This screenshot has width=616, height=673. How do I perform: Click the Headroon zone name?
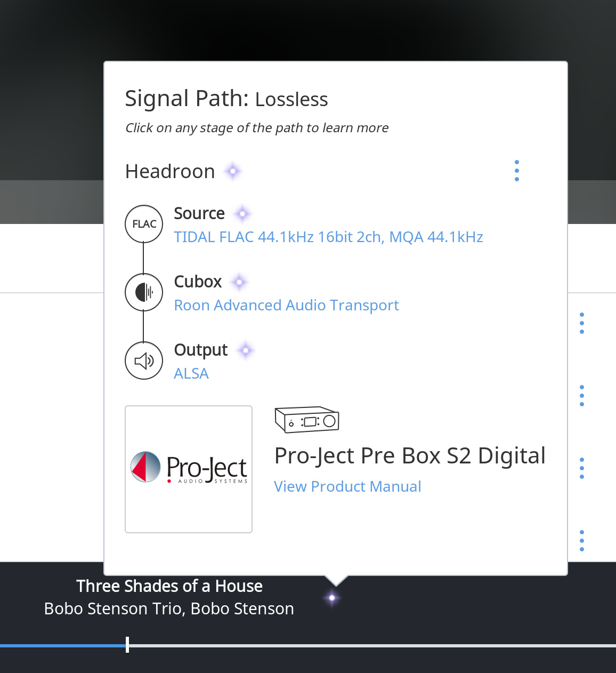click(x=170, y=171)
